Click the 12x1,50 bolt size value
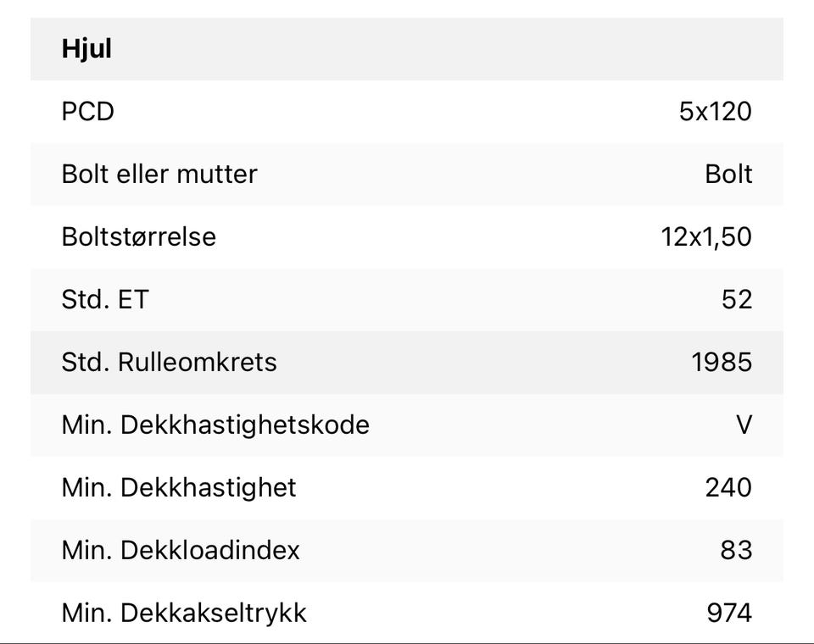The height and width of the screenshot is (644, 814). [706, 236]
